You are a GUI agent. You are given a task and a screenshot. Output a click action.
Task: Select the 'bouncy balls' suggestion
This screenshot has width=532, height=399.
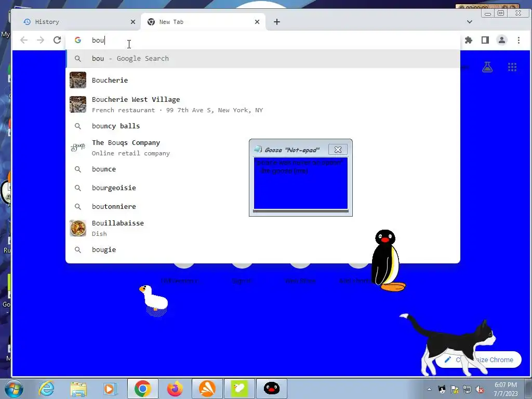262,126
